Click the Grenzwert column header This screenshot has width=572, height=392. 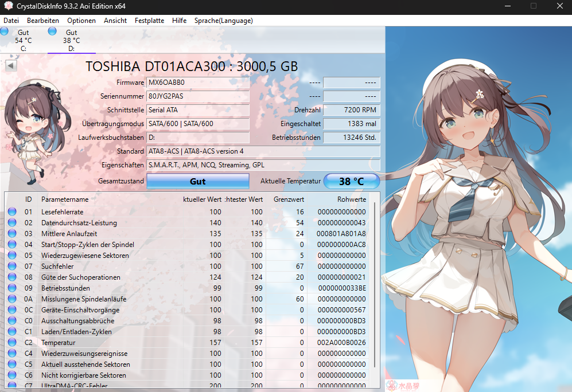[x=289, y=199]
